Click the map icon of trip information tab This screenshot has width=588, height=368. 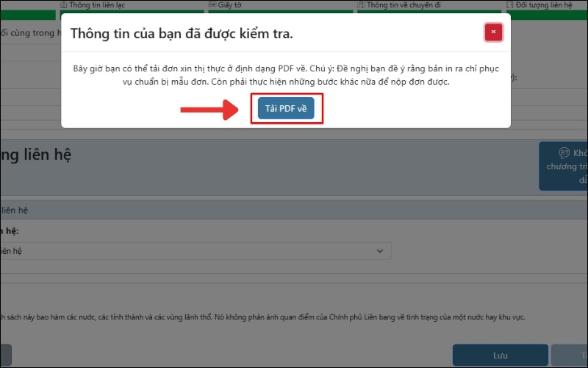click(361, 5)
